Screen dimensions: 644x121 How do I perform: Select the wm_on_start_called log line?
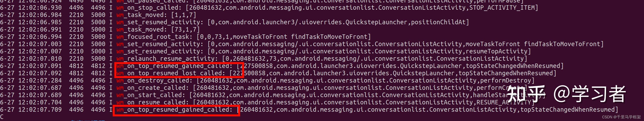coord(272,95)
